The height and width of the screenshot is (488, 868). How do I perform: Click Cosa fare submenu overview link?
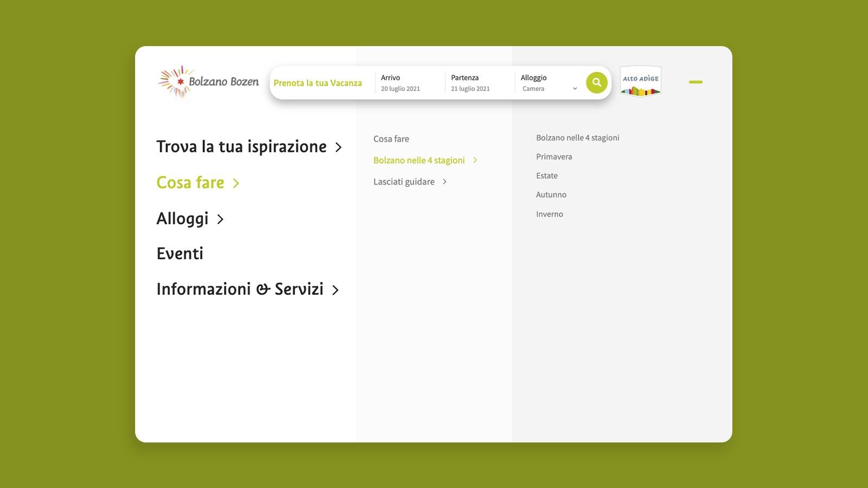pos(391,139)
